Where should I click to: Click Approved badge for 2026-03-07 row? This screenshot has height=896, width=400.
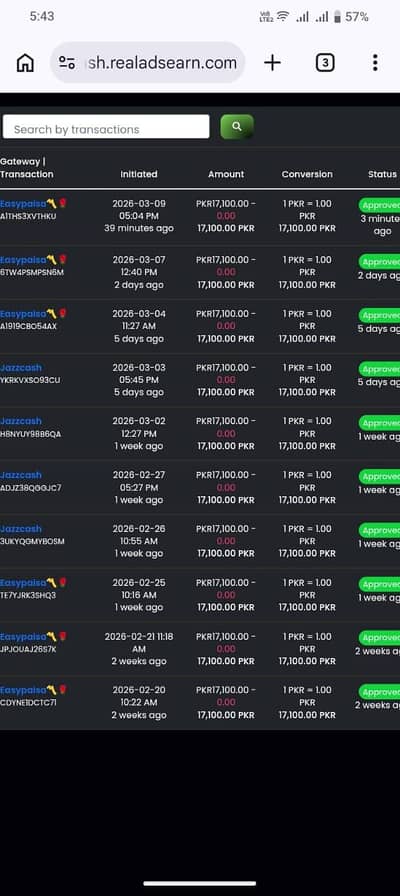pos(379,262)
